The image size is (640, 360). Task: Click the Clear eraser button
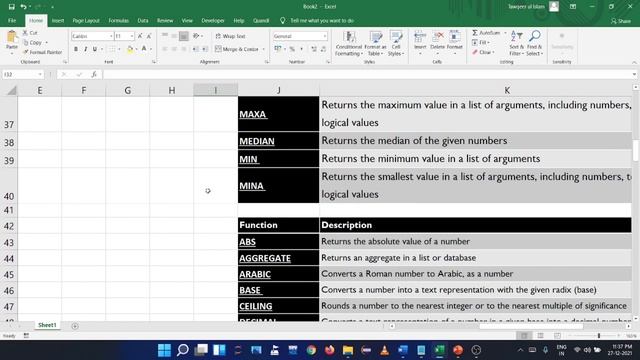482,52
